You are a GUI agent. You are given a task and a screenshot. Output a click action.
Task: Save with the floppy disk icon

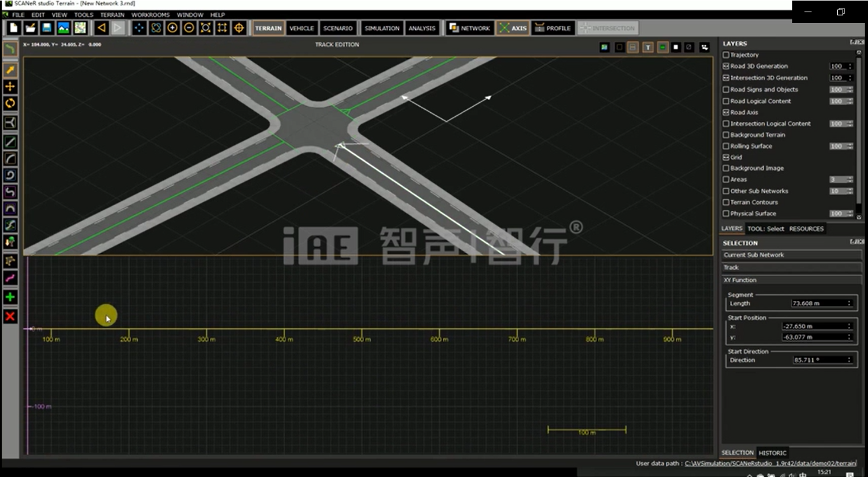pos(47,28)
